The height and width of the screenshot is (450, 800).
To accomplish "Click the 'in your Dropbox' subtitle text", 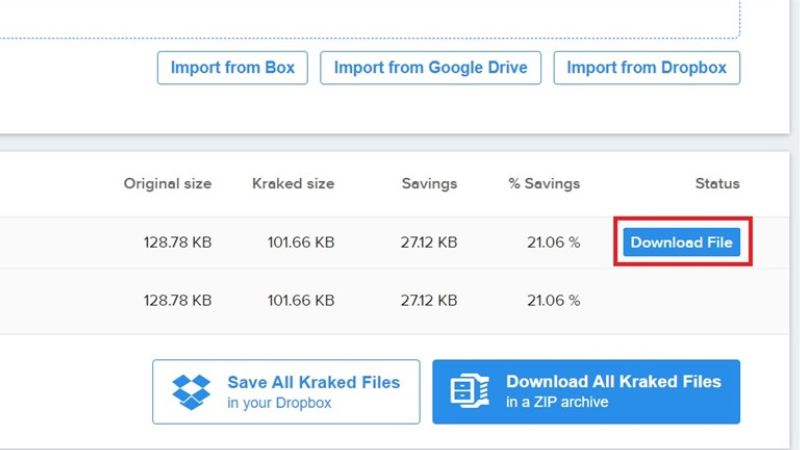I will [x=279, y=403].
